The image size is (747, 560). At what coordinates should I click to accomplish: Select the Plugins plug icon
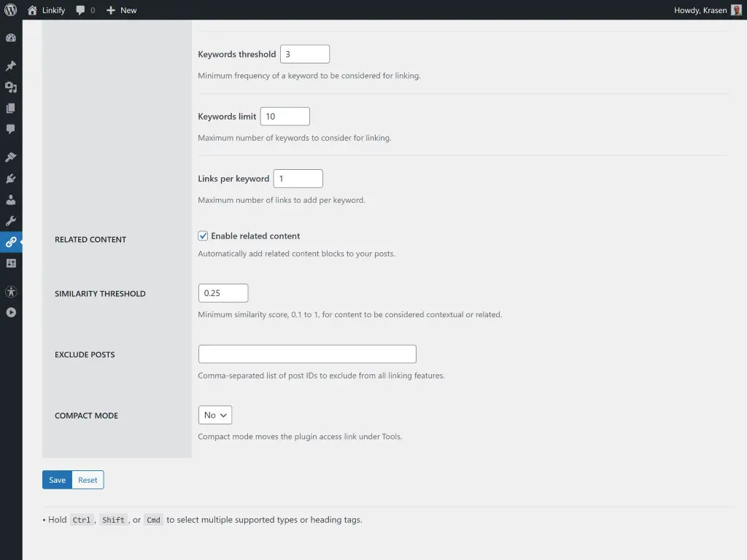coord(11,178)
